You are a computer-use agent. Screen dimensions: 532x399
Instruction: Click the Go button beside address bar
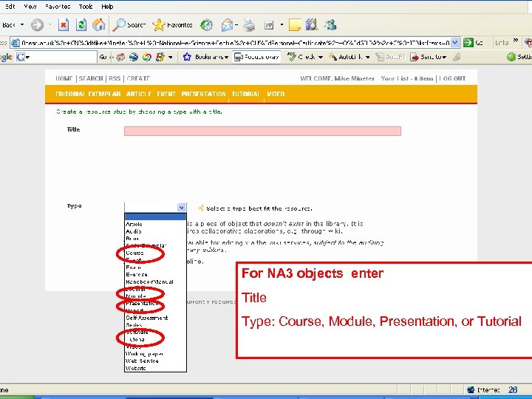point(473,43)
